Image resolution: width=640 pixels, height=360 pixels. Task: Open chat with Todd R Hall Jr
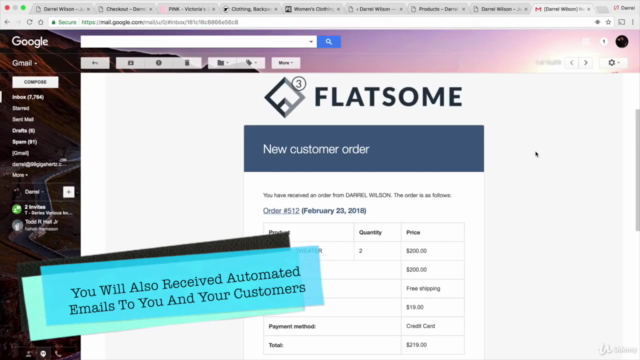[41, 225]
